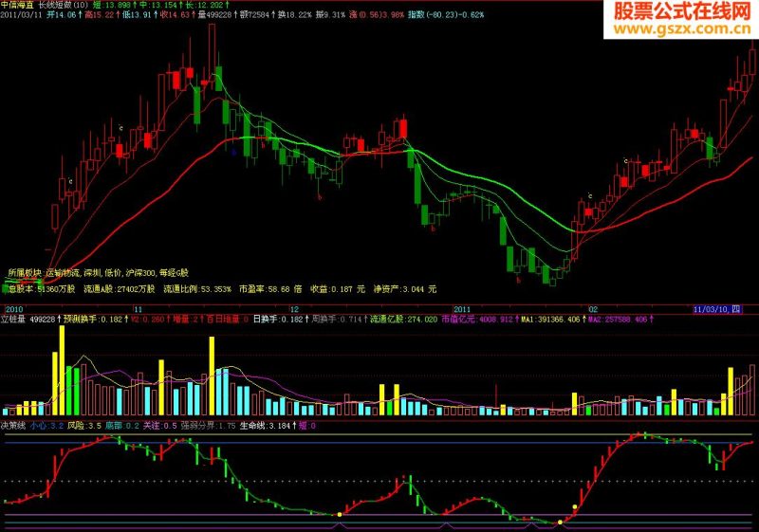This screenshot has width=759, height=532.
Task: Click the 中信海直 stock name label
Action: pyautogui.click(x=17, y=6)
